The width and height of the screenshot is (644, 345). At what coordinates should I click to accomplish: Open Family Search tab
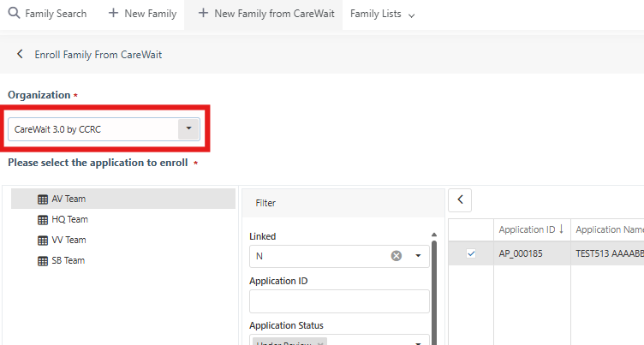pyautogui.click(x=48, y=14)
